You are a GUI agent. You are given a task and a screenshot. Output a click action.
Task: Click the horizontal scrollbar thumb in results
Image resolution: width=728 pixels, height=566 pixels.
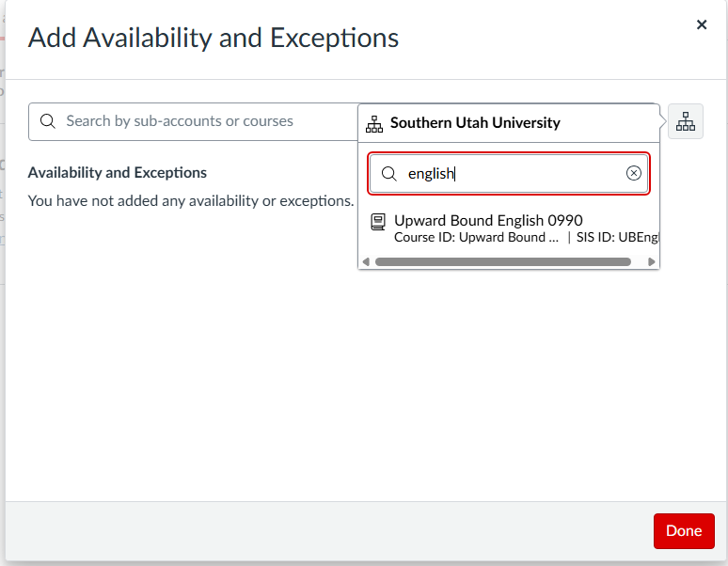pyautogui.click(x=502, y=261)
